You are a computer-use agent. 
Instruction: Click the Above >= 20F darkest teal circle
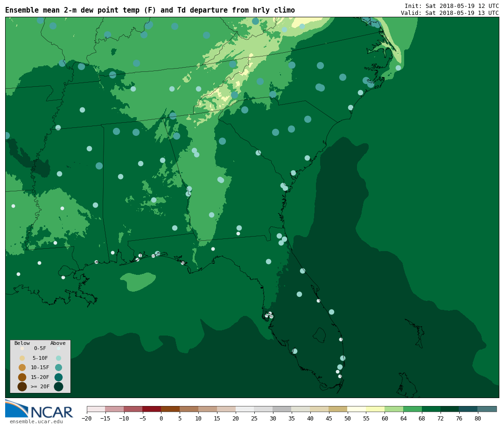pyautogui.click(x=58, y=386)
